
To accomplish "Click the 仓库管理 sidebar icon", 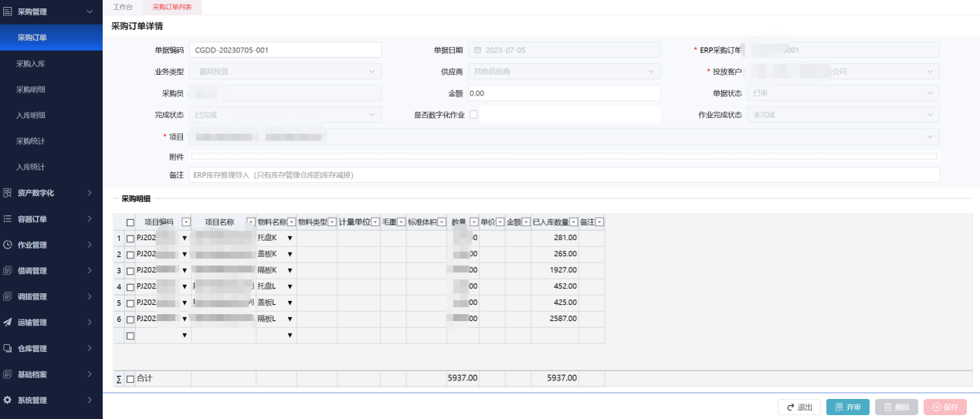I will tap(8, 348).
